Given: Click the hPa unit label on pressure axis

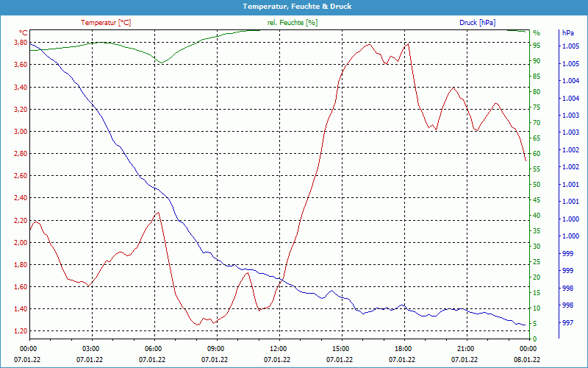Looking at the screenshot, I should 568,32.
